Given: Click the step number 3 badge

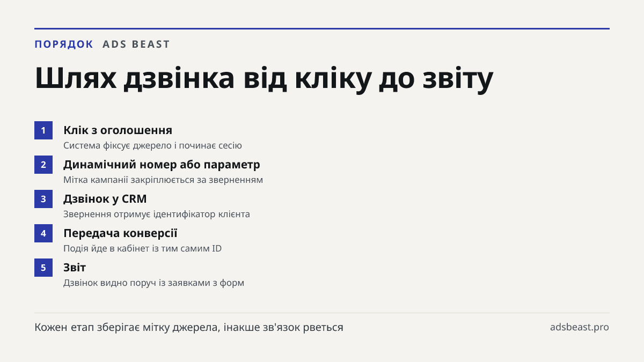Looking at the screenshot, I should pyautogui.click(x=43, y=199).
